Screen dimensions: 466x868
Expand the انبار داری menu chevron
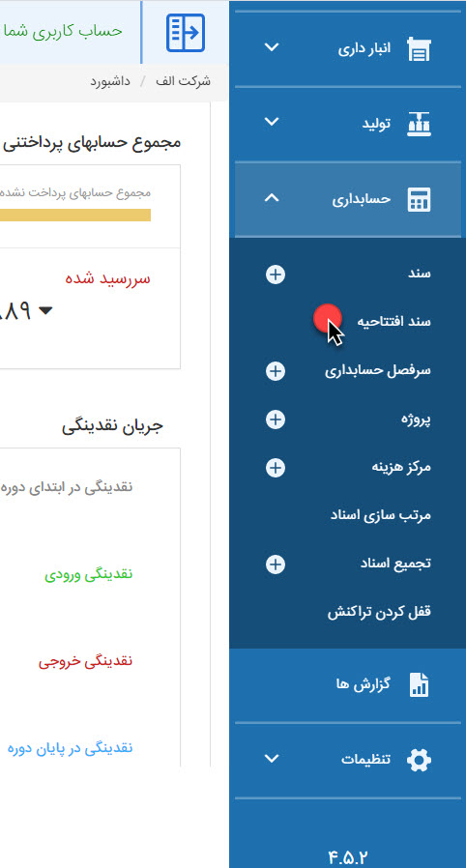click(272, 47)
